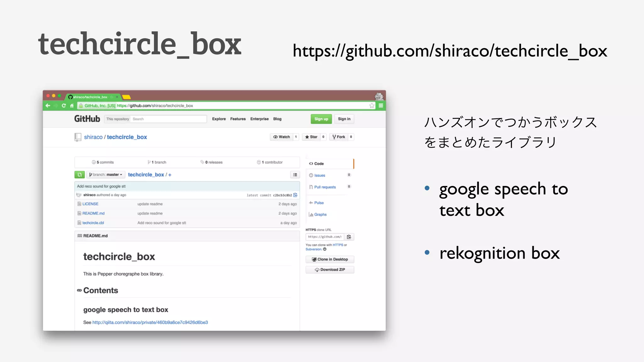Click the green compare branches icon
644x362 pixels.
pyautogui.click(x=80, y=175)
